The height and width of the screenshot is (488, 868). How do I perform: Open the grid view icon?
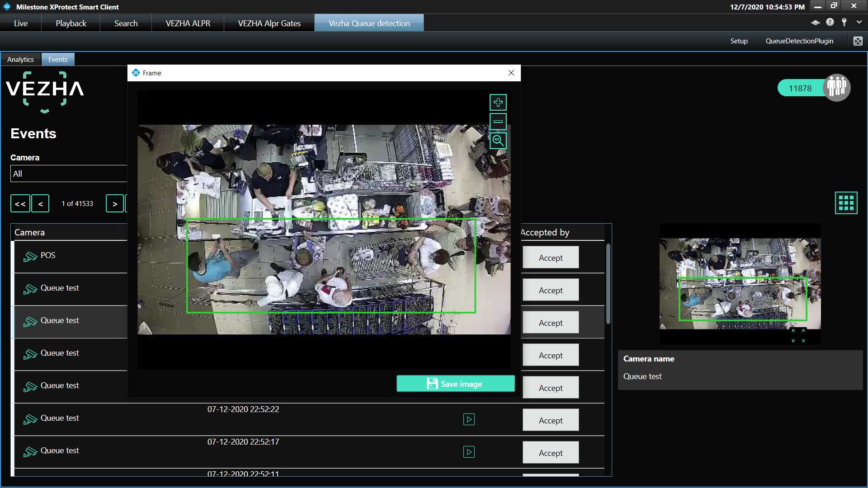846,202
